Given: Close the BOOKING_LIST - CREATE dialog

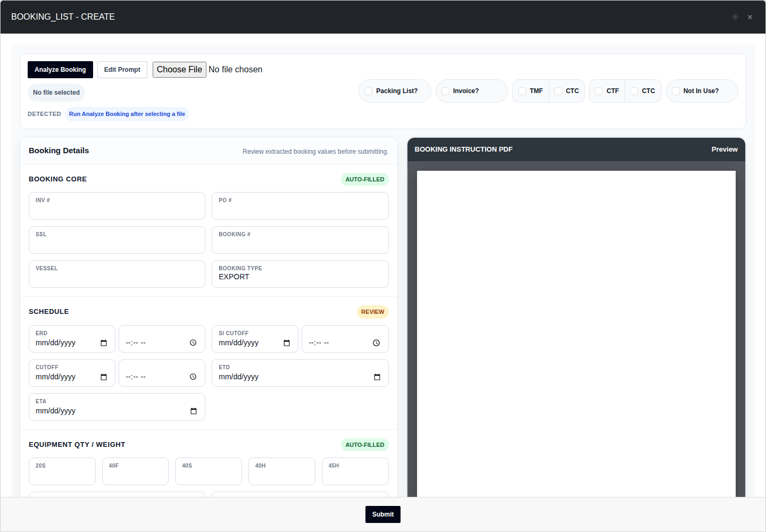Looking at the screenshot, I should tap(750, 17).
